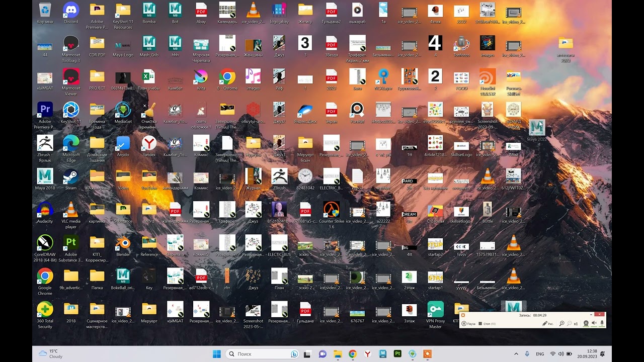Open the Сценарное мастерство folder
This screenshot has height=362, width=644.
point(97,315)
